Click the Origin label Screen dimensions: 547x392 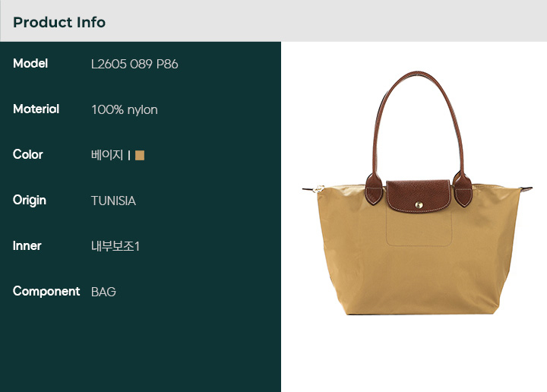(x=30, y=201)
